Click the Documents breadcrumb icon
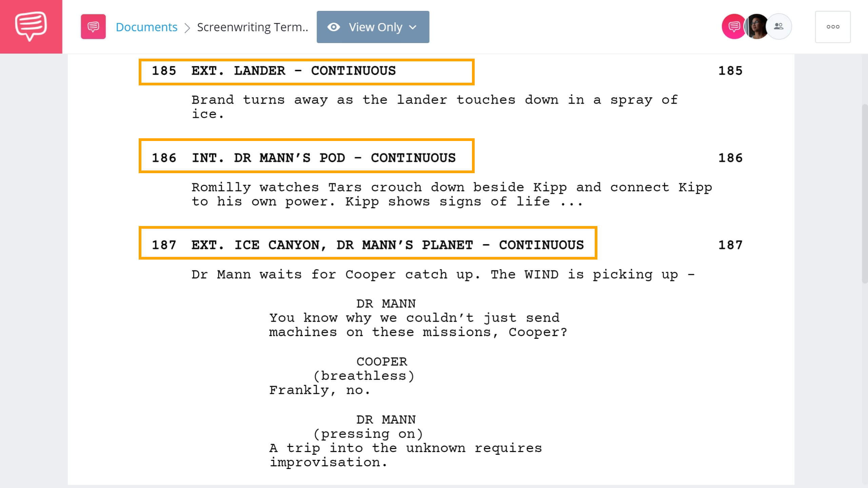Image resolution: width=868 pixels, height=488 pixels. [x=93, y=26]
